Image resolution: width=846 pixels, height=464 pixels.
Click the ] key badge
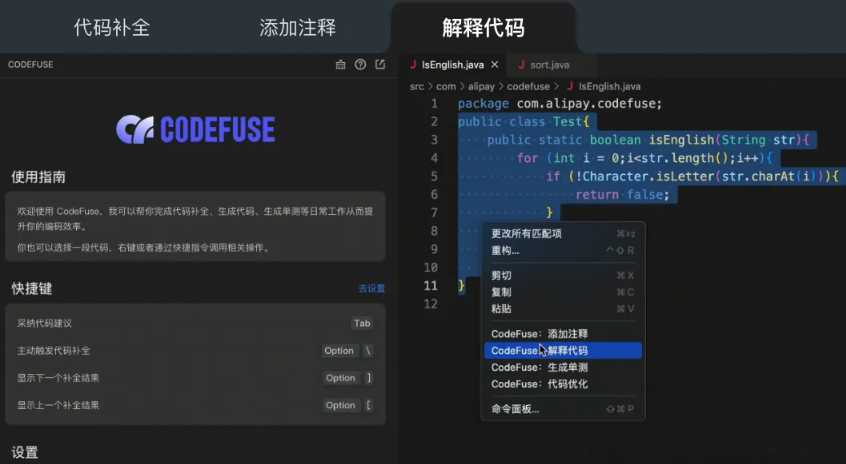[x=369, y=378]
